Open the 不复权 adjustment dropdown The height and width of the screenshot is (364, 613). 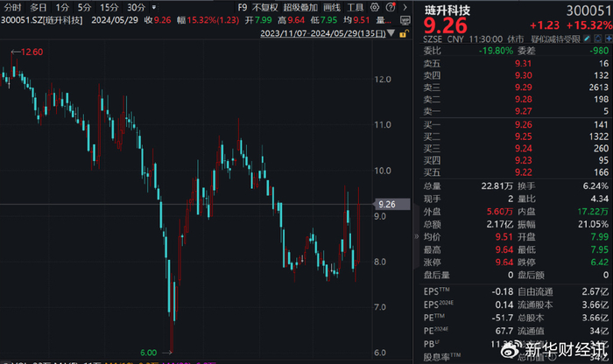(x=265, y=7)
